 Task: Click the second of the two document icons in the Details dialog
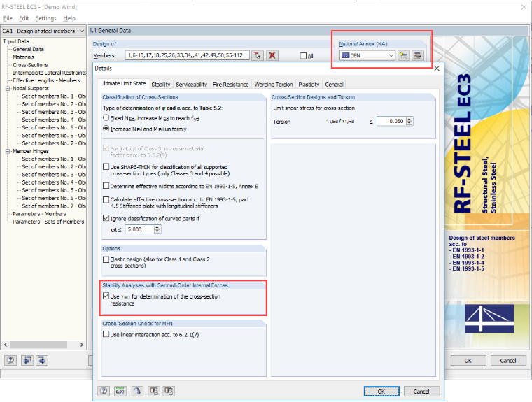pos(169,391)
